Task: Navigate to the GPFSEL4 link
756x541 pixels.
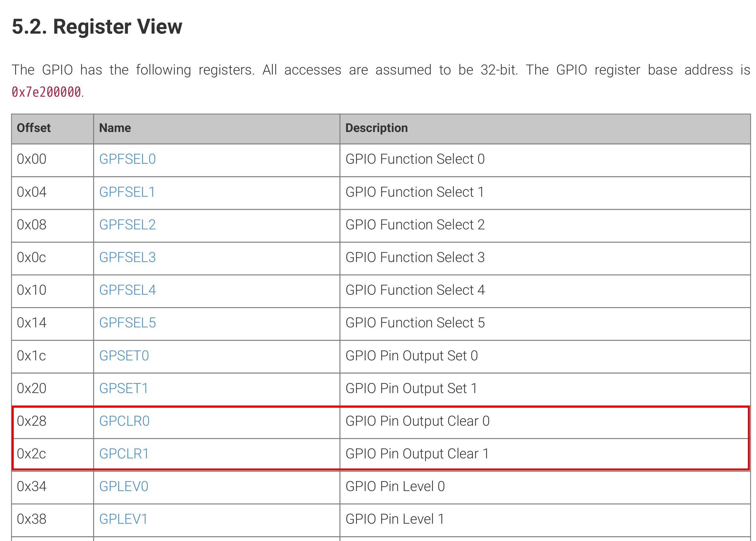Action: point(127,290)
